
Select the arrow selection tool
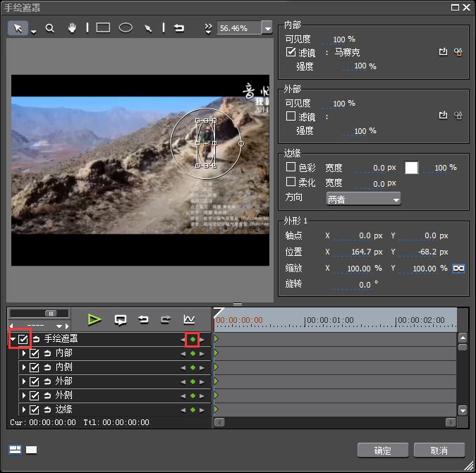18,28
